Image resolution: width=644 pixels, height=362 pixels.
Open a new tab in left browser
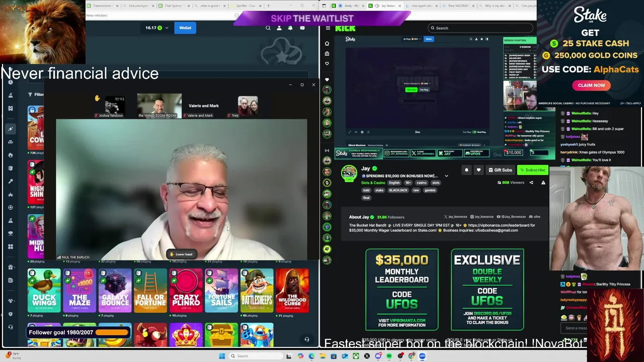(x=268, y=6)
